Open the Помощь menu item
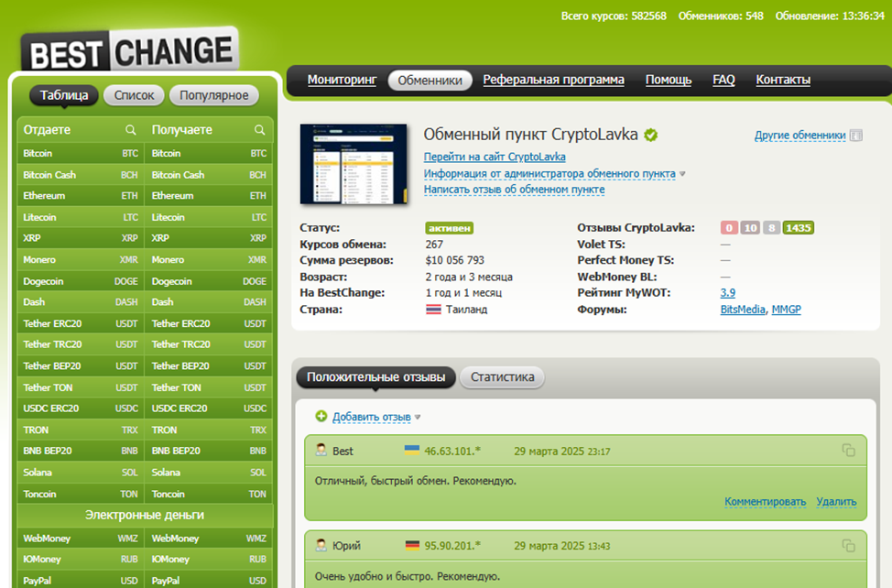 (x=669, y=80)
